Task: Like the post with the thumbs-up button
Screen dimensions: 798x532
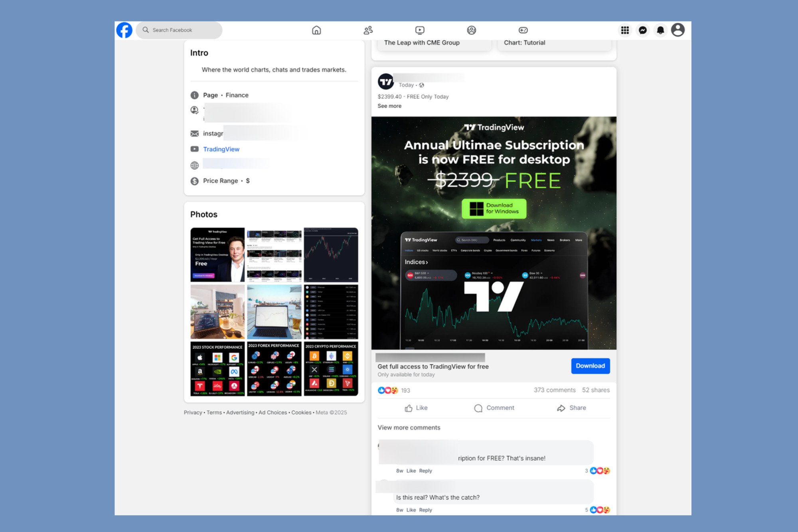Action: click(x=416, y=407)
